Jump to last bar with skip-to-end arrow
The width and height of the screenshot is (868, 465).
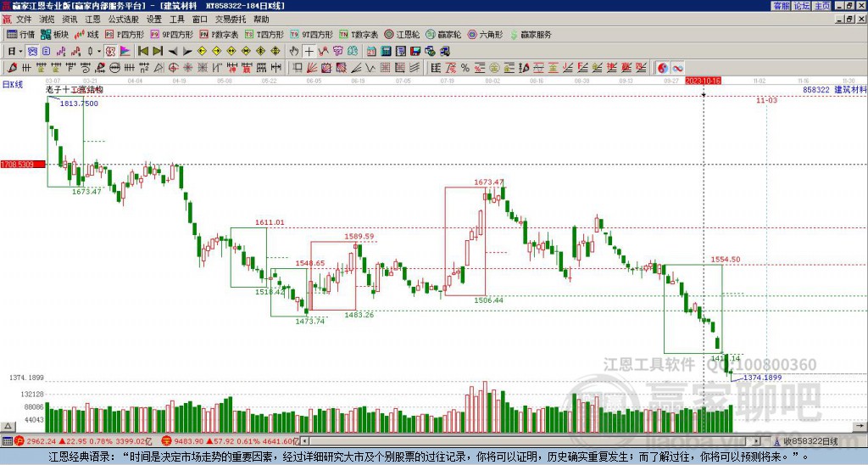[x=158, y=52]
